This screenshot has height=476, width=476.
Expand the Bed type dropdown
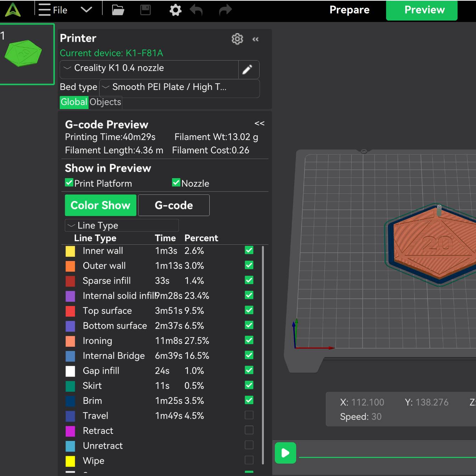click(179, 87)
